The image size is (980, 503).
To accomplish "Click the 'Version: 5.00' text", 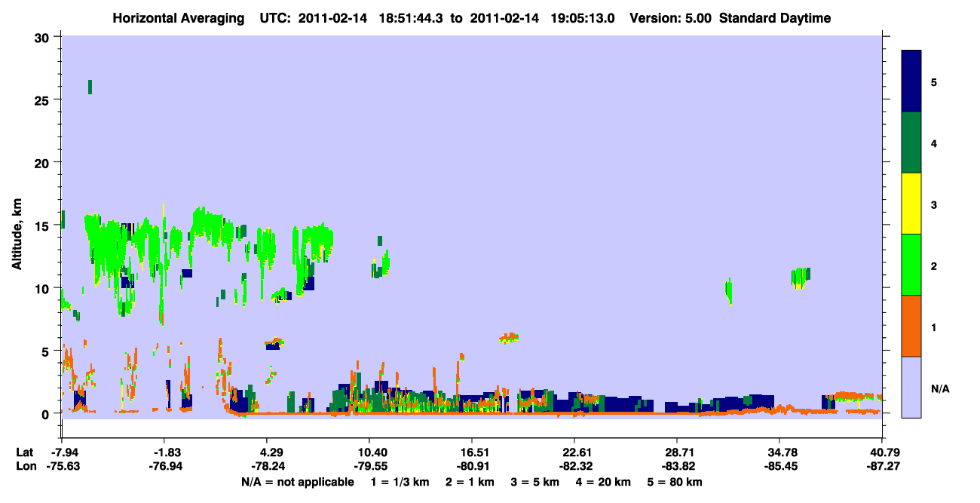I will tap(670, 18).
